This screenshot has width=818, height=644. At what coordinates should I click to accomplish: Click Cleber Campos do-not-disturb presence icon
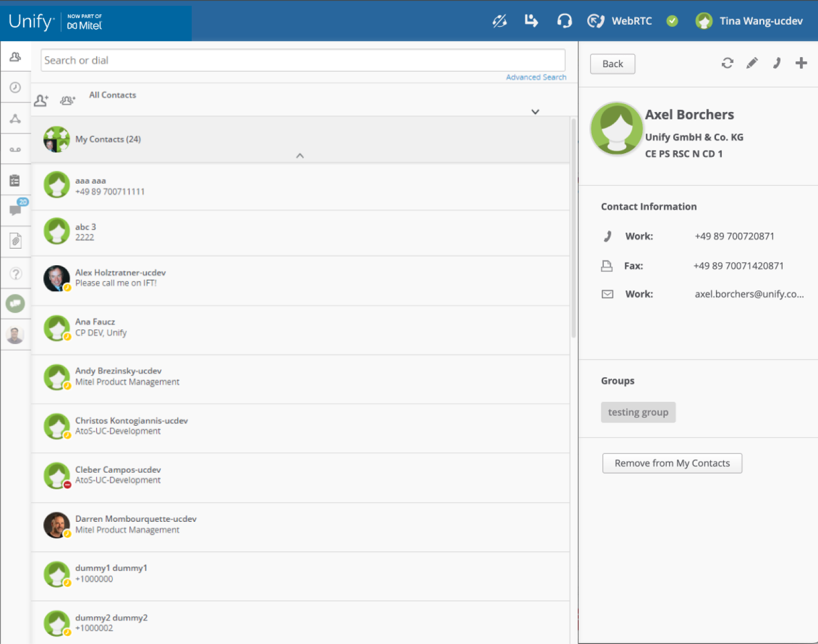pos(67,484)
